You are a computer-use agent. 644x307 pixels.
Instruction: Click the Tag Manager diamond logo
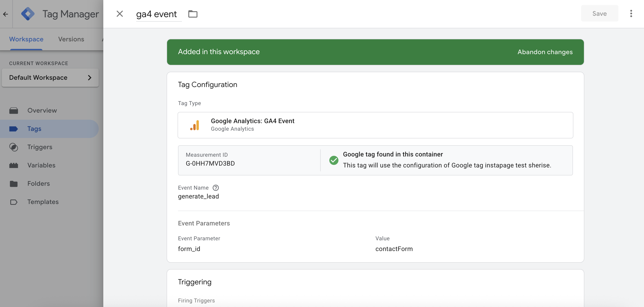click(x=28, y=14)
